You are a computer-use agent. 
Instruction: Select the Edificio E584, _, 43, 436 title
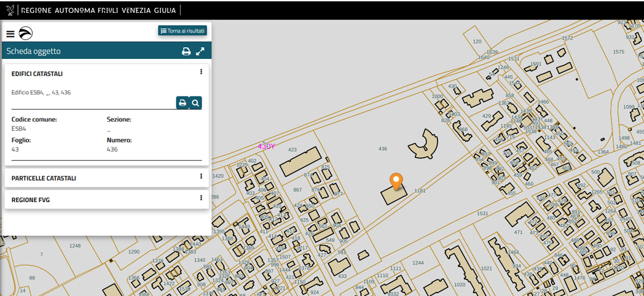pos(41,92)
